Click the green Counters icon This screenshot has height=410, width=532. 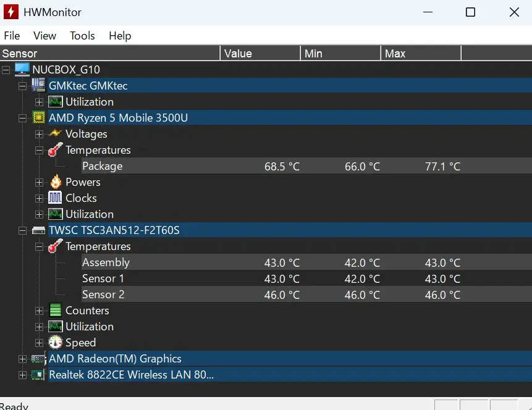click(56, 311)
